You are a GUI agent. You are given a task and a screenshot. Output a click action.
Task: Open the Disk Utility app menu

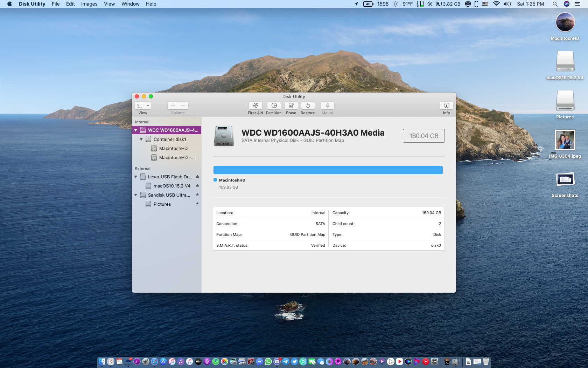tap(32, 4)
